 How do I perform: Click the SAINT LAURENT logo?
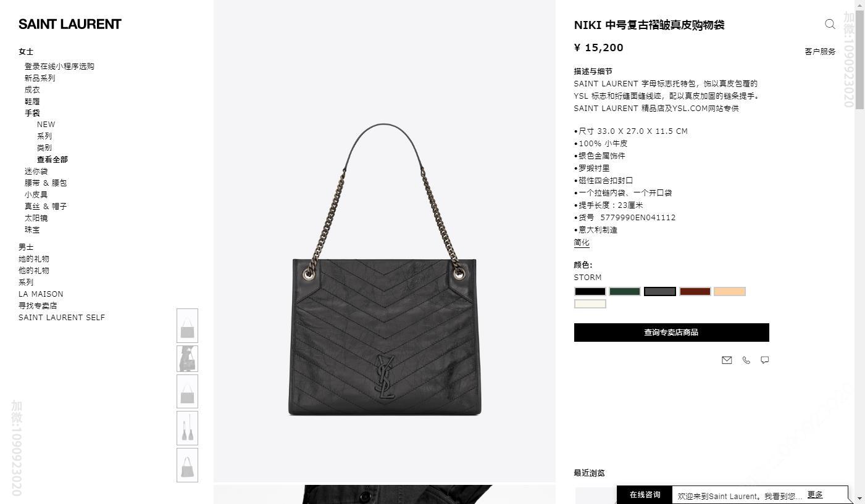tap(70, 24)
